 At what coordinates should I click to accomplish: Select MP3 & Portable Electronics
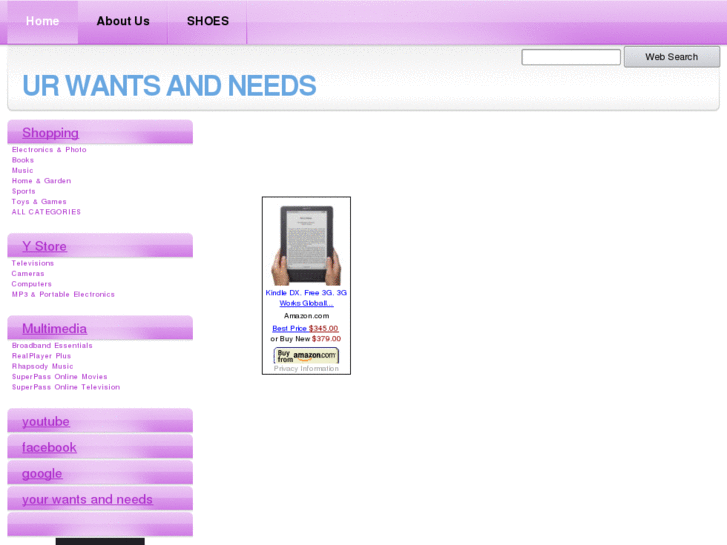[x=63, y=295]
